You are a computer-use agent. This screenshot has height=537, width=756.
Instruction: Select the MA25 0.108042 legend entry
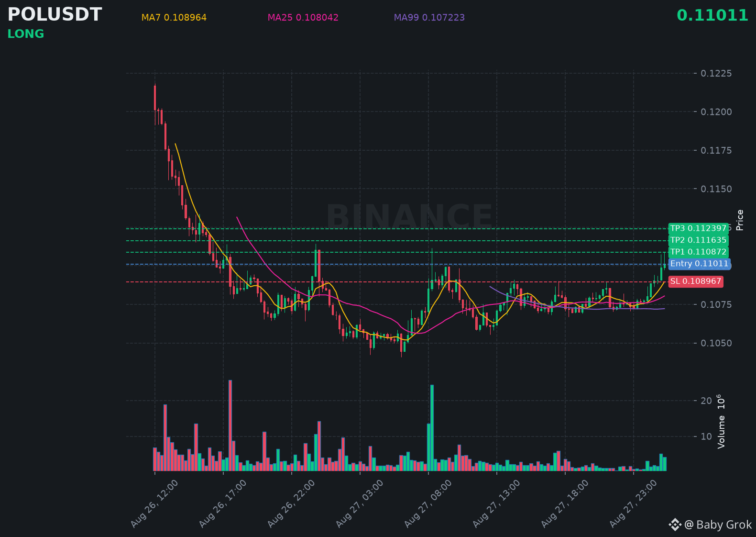click(x=303, y=18)
